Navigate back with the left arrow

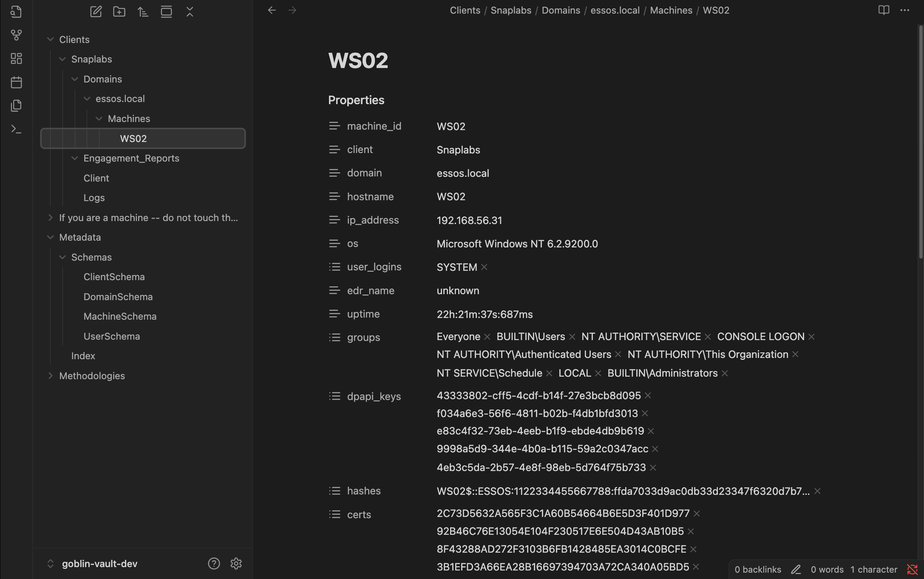(x=272, y=10)
